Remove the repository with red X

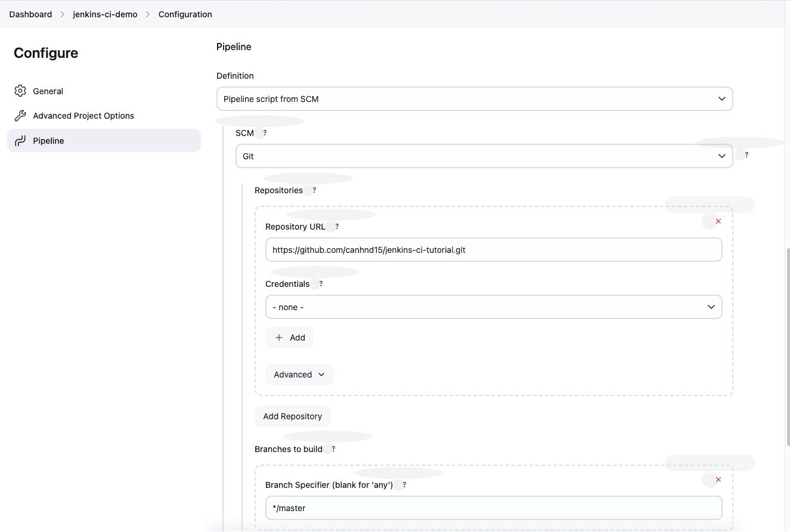click(718, 221)
